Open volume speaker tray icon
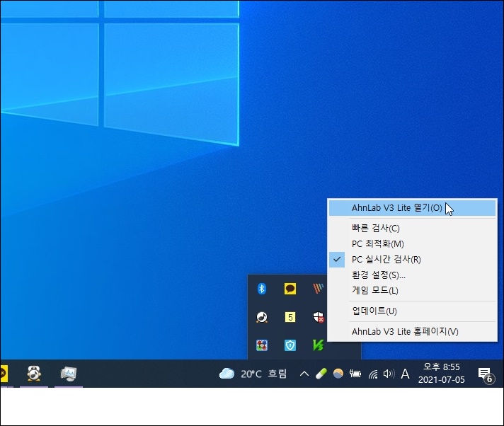 [x=389, y=374]
